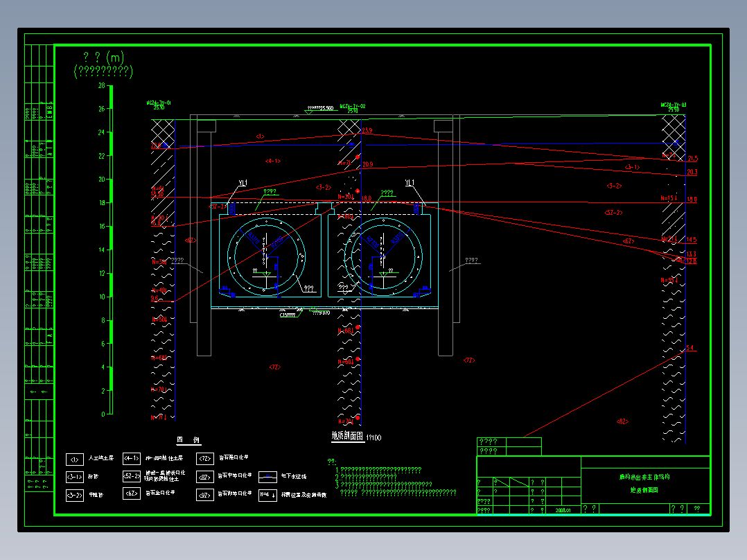747x560 pixels.
Task: Select red <4-1> stratum label in section
Action: tap(273, 161)
